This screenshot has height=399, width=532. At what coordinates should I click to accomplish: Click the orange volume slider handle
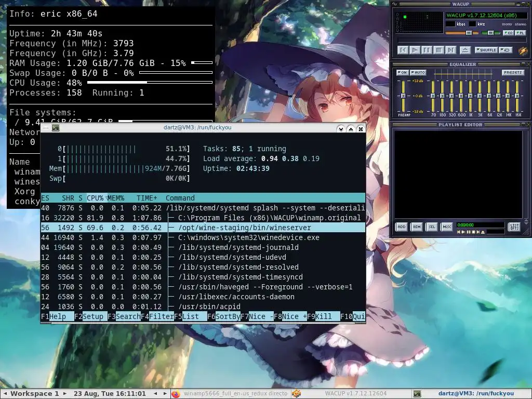click(469, 33)
